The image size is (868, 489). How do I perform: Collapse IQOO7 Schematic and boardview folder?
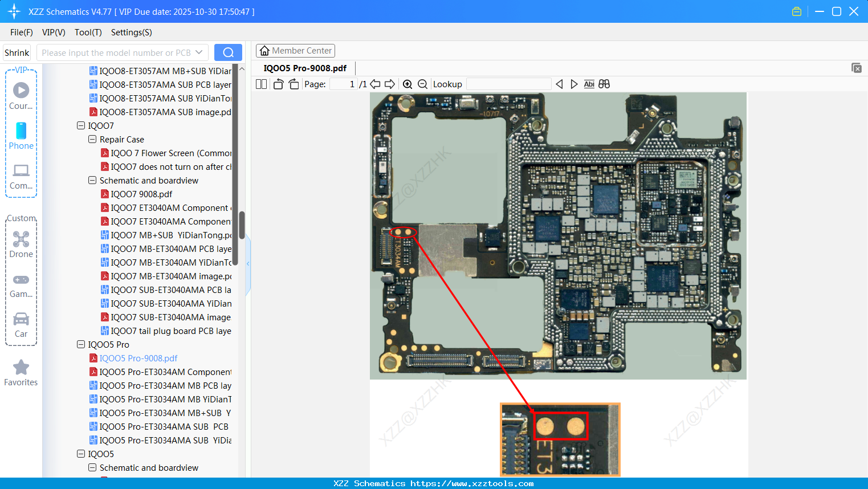[92, 180]
